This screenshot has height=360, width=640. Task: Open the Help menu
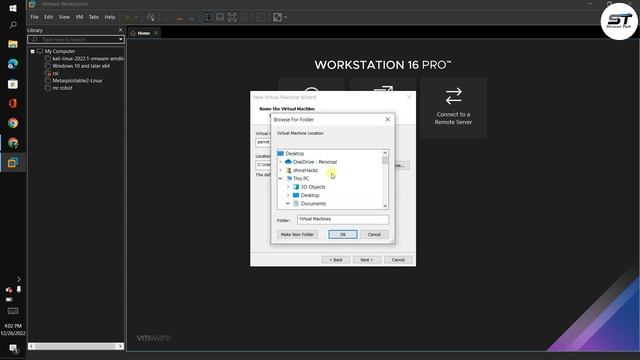110,17
